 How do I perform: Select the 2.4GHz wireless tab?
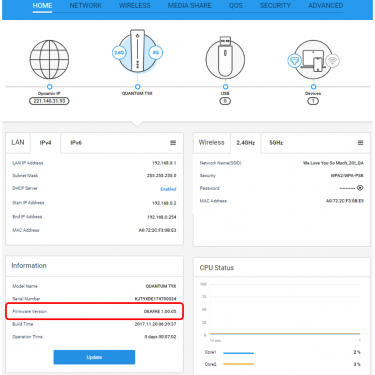pos(246,143)
